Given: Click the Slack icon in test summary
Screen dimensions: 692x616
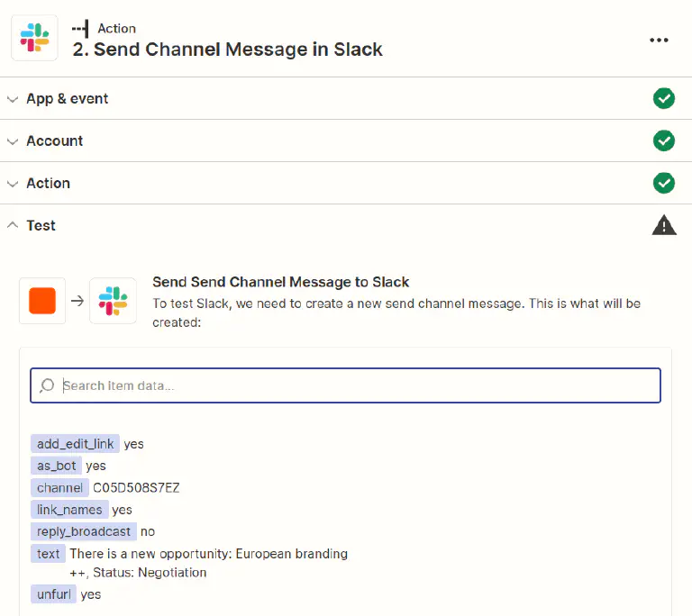Looking at the screenshot, I should [x=114, y=301].
